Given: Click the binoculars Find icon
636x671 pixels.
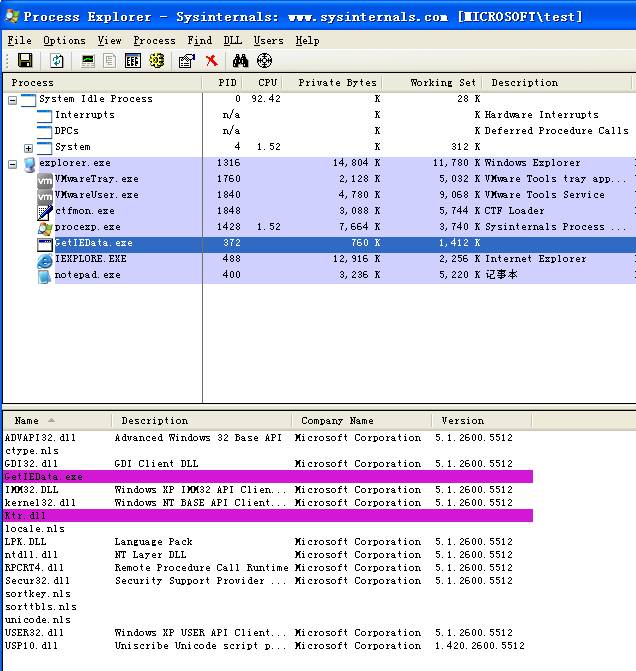Looking at the screenshot, I should pos(241,60).
